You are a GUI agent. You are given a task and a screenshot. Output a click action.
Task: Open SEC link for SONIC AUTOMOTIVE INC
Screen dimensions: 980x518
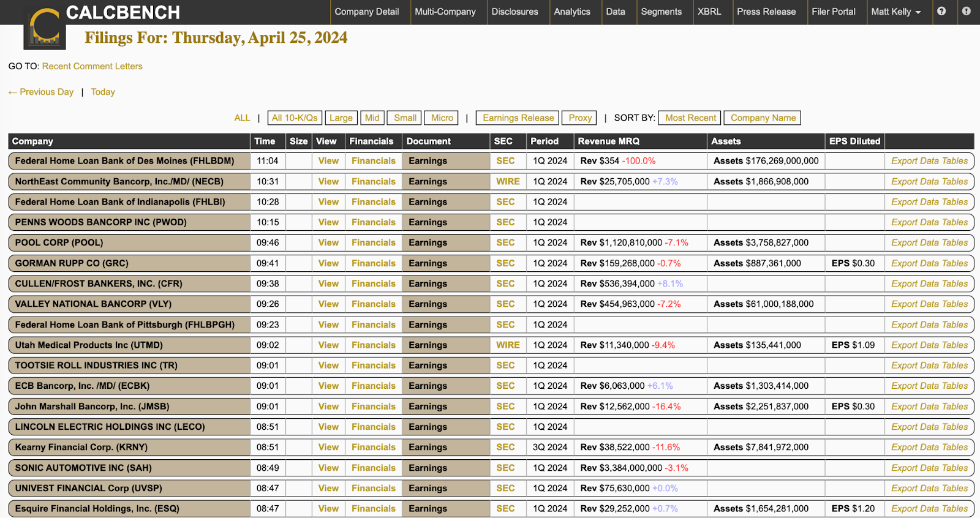pos(505,468)
